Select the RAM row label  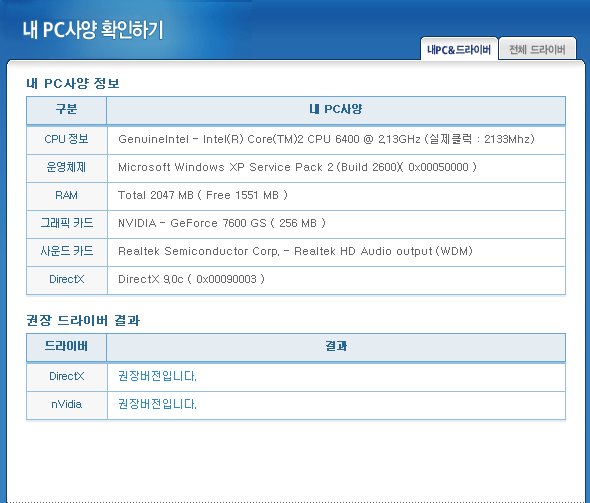66,195
